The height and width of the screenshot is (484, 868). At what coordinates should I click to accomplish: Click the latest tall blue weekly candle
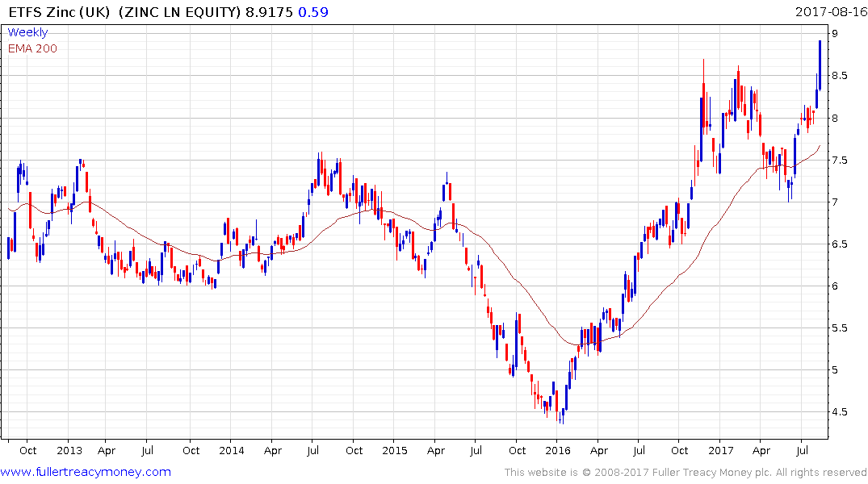(820, 65)
